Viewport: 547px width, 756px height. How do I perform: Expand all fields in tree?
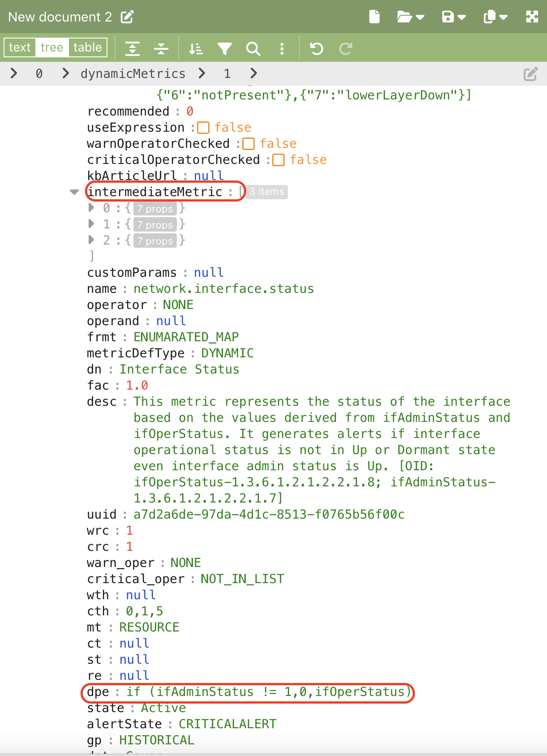[132, 48]
